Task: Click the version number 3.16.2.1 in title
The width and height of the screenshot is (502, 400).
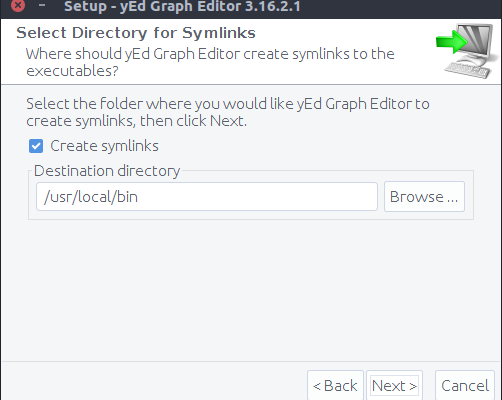Action: (x=273, y=6)
